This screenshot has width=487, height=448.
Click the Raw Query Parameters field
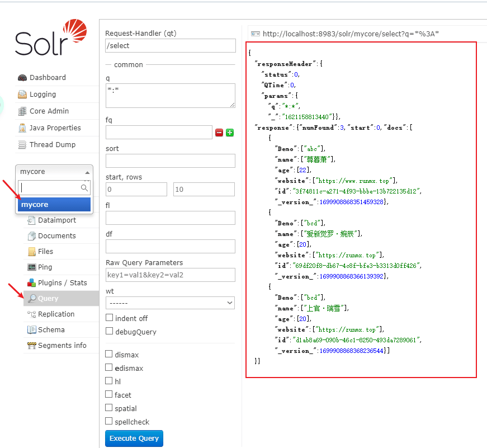tap(171, 275)
